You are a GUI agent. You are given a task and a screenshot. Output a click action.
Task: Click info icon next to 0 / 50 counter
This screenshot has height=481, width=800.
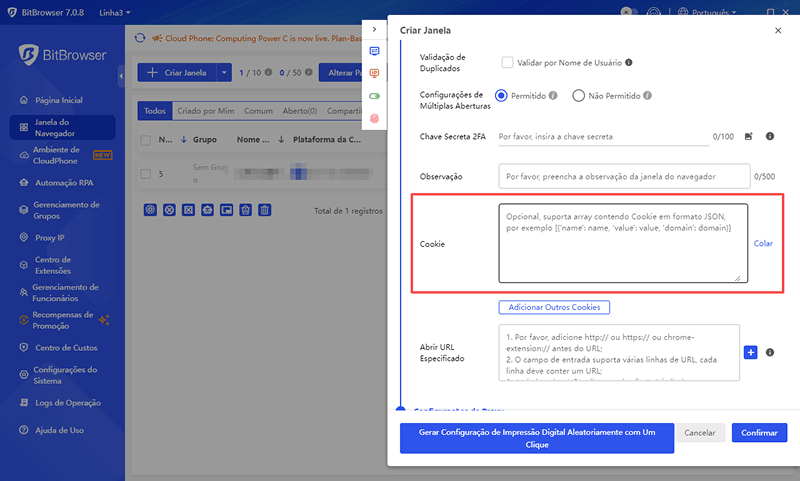(309, 72)
